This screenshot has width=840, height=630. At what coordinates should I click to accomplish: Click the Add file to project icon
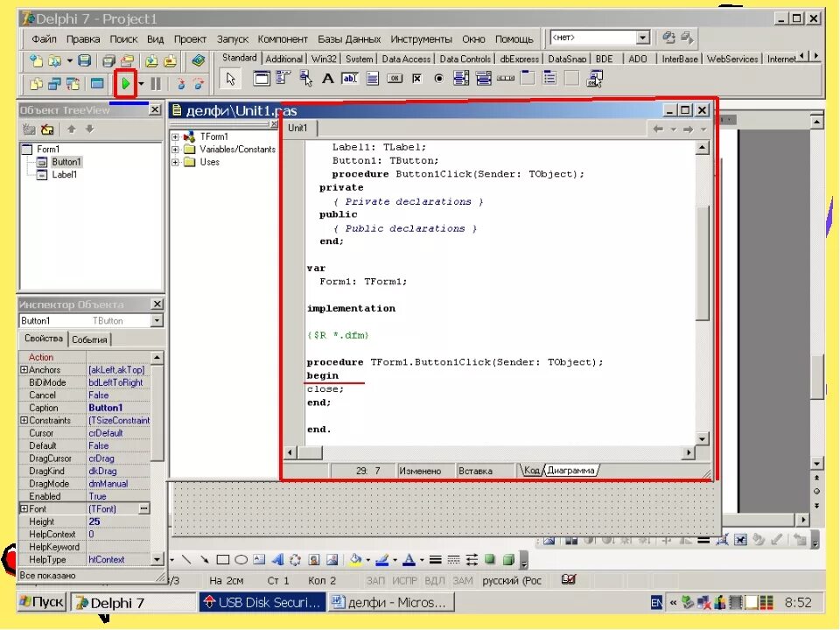point(151,61)
